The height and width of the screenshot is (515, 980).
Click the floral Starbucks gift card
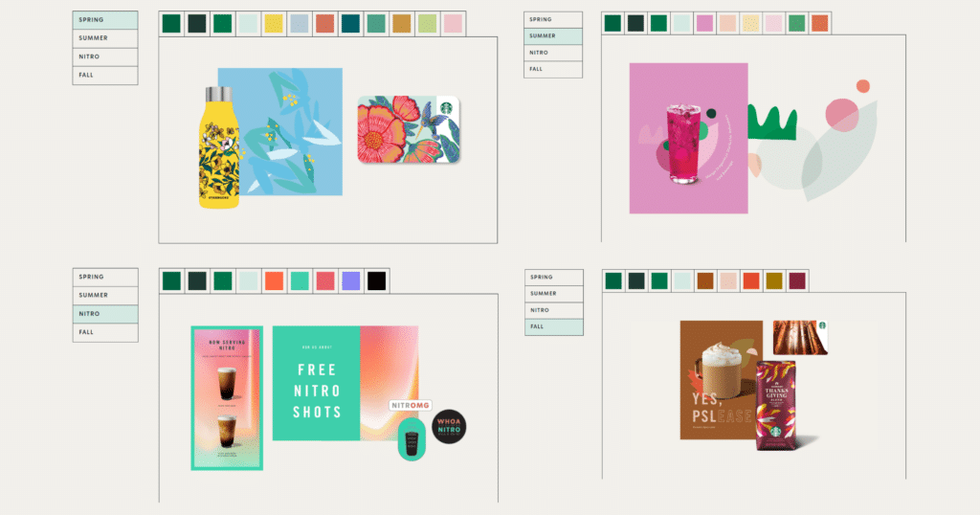click(x=408, y=129)
